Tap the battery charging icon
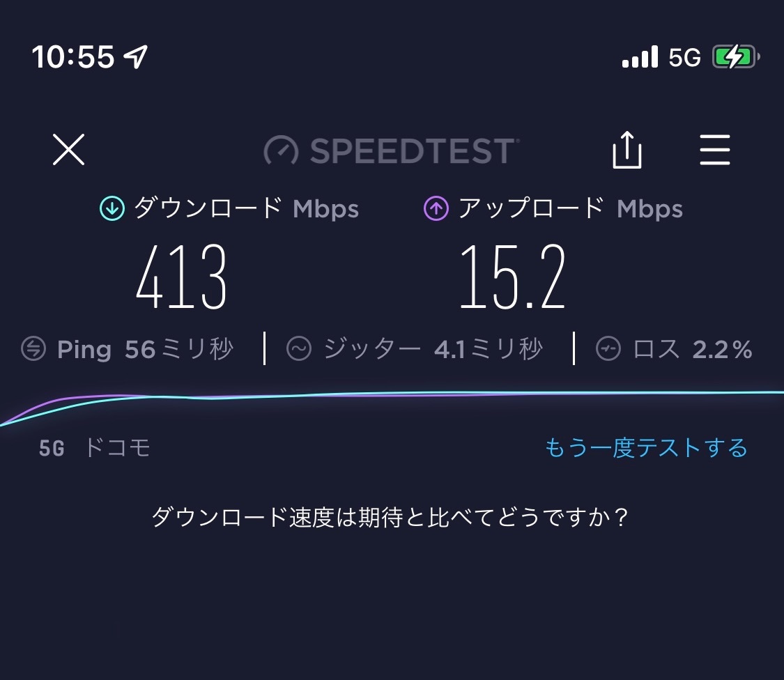This screenshot has width=784, height=680. [735, 57]
